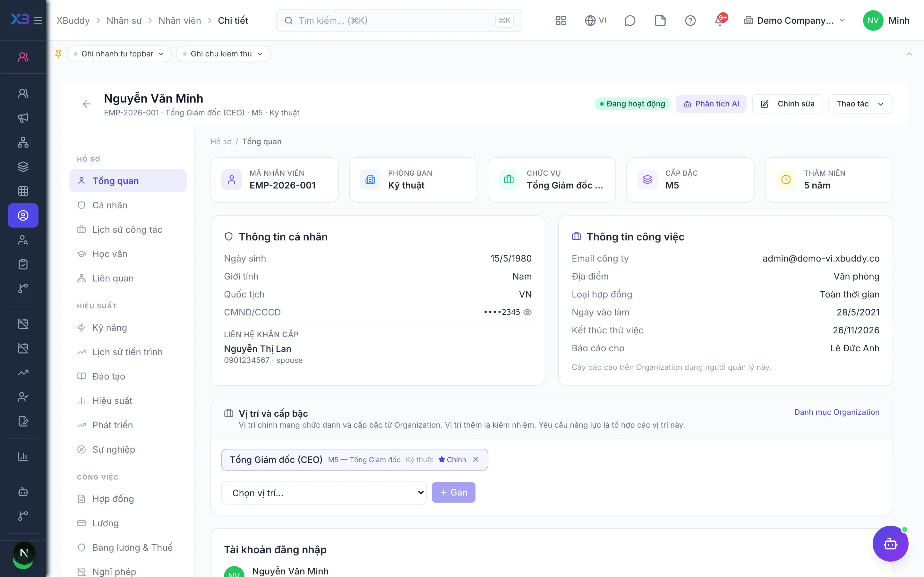Open the notifications bell
Image resolution: width=924 pixels, height=577 pixels.
click(x=720, y=20)
